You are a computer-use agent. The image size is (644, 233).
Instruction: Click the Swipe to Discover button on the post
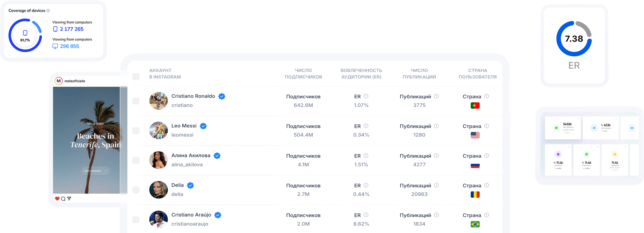(x=95, y=171)
